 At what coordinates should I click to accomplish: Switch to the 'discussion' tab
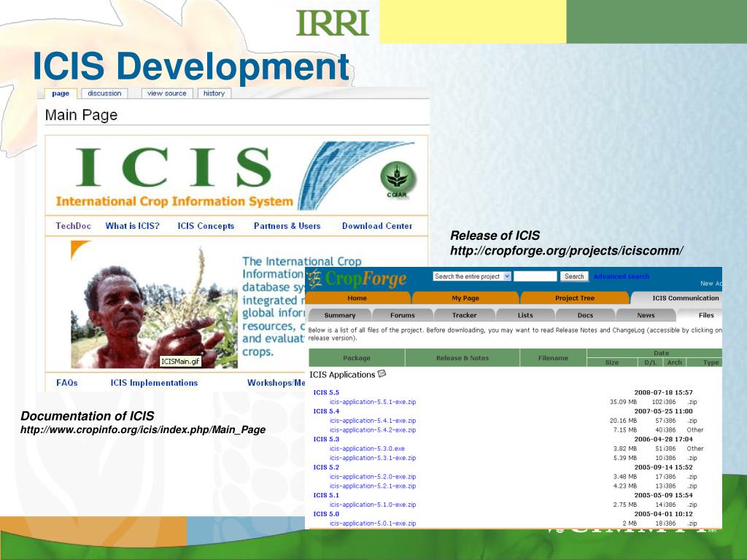tap(104, 93)
